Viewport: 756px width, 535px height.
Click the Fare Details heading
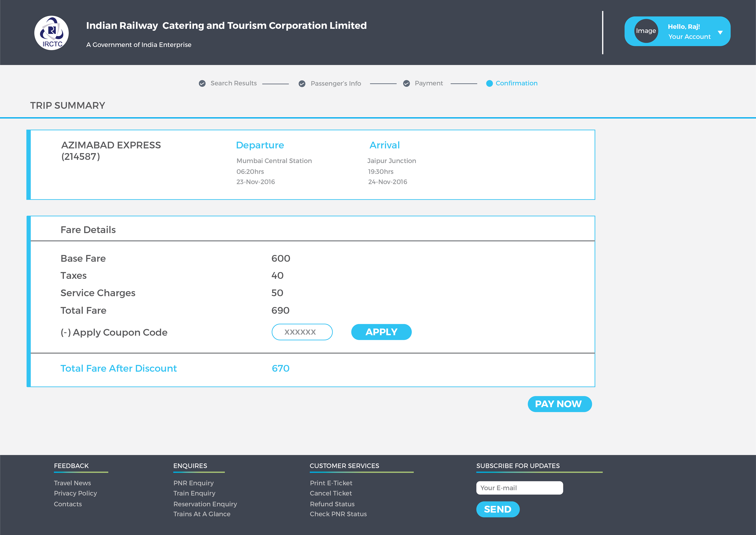pos(88,230)
